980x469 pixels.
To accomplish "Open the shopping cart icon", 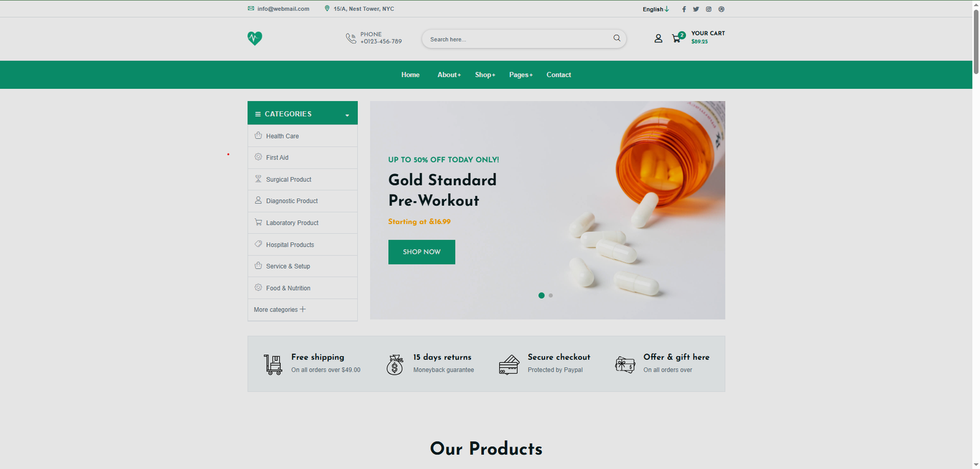I will click(x=677, y=39).
